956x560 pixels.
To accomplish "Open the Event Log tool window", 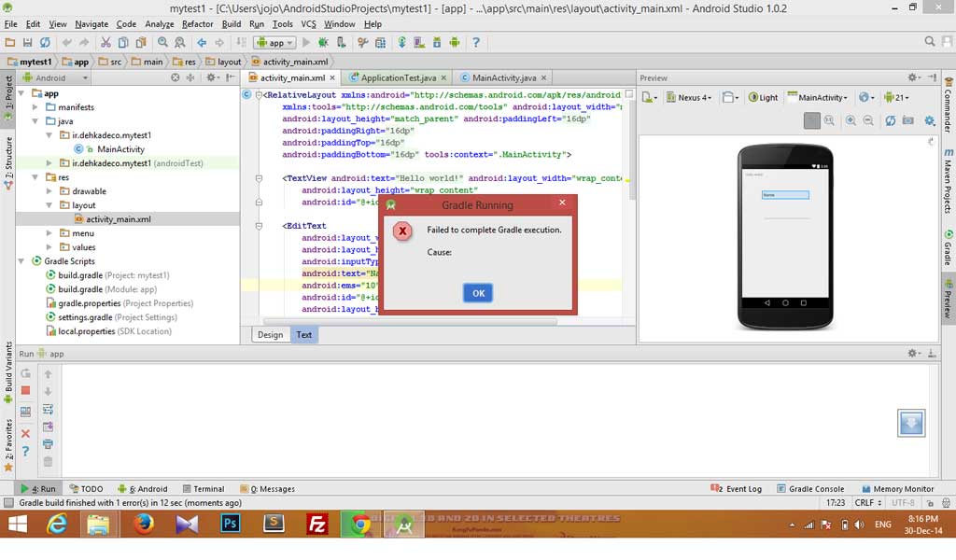I will pyautogui.click(x=737, y=489).
